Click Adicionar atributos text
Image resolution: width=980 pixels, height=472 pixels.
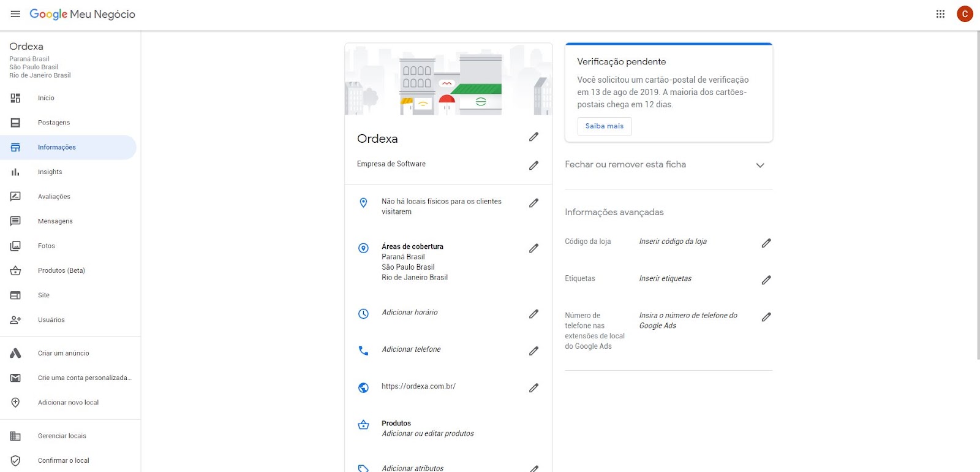[x=413, y=468]
